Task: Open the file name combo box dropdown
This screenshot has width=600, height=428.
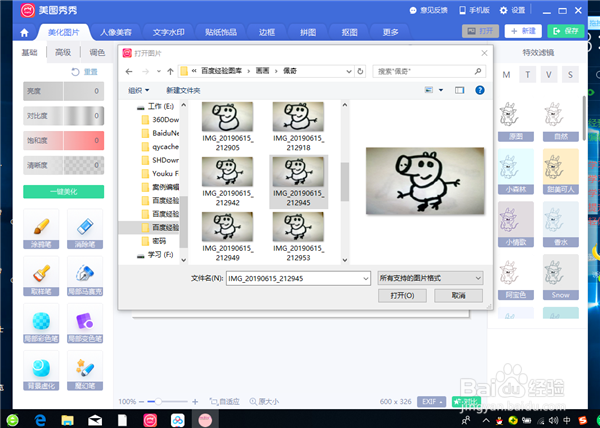Action: 365,278
